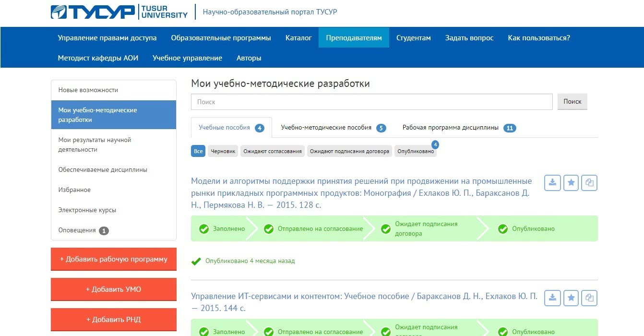Download Управление ИТ-сервисами и контентом
The width and height of the screenshot is (644, 336).
coord(552,298)
